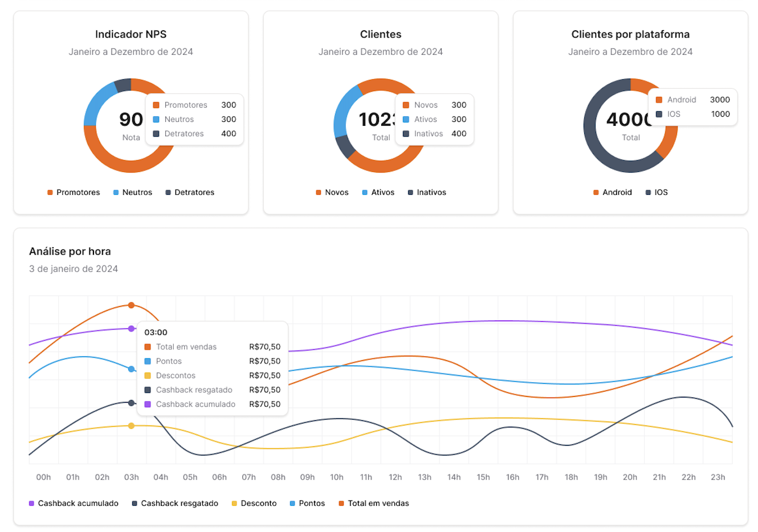Select the purple data point at 03h
758x532 pixels.
[x=131, y=329]
